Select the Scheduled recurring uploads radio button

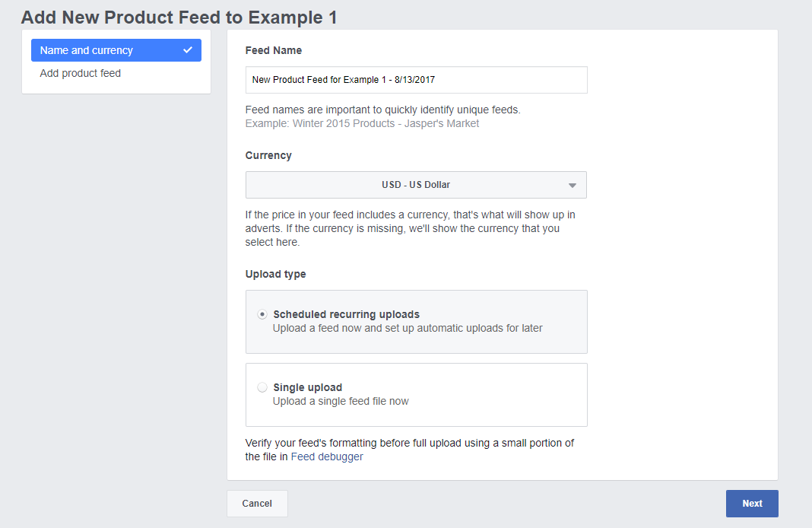click(262, 314)
